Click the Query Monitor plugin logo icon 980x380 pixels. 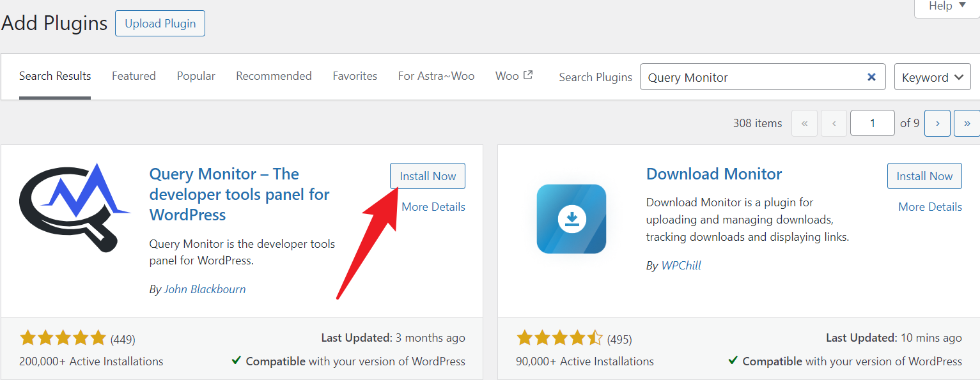[75, 208]
